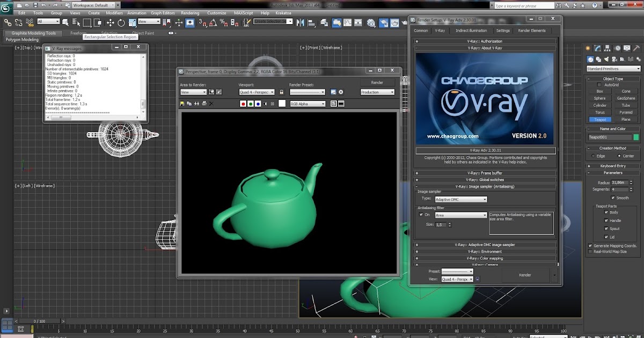Select the Select and Move tool
Viewport: 644px width, 338px height.
point(111,23)
